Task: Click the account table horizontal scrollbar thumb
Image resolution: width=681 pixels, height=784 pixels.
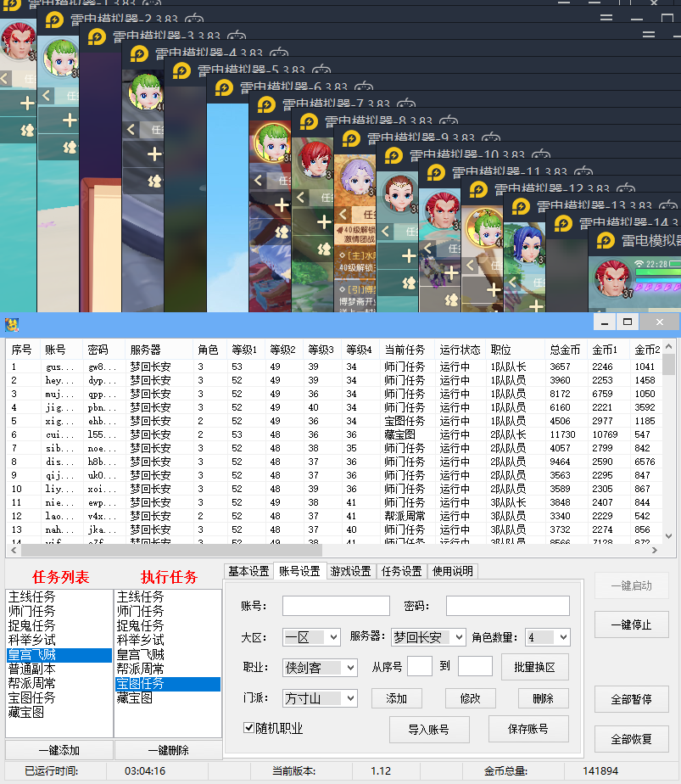Action: [x=171, y=550]
